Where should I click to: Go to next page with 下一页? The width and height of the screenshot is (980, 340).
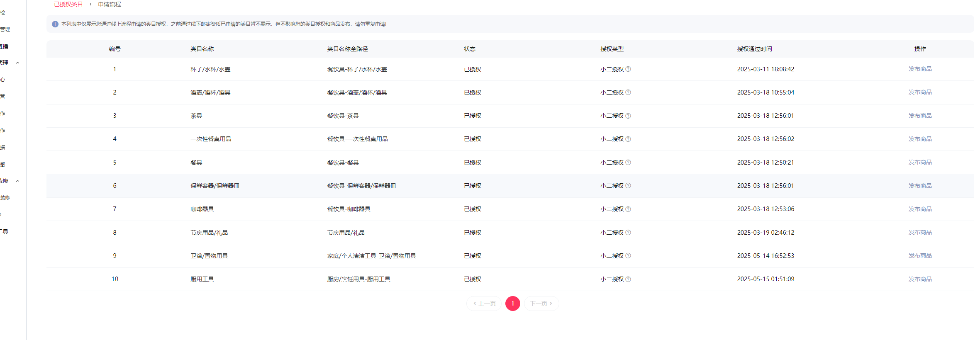point(541,304)
